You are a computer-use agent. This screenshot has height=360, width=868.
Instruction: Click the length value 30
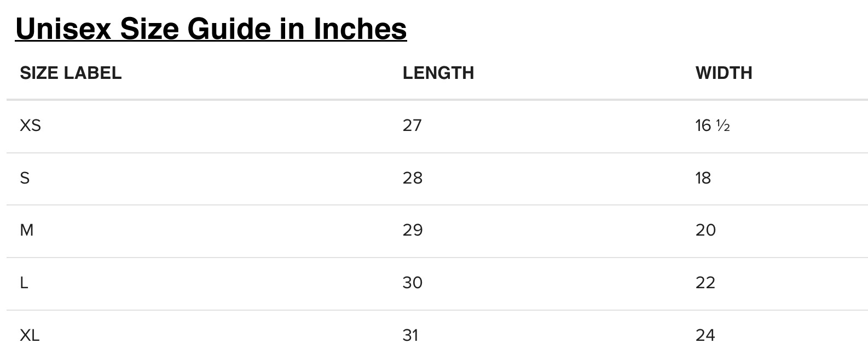(x=413, y=283)
